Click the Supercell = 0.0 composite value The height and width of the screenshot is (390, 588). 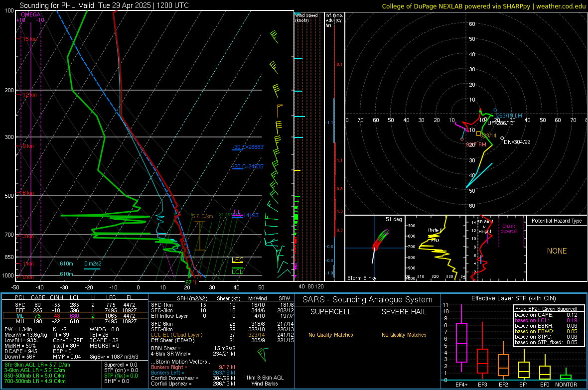121,365
